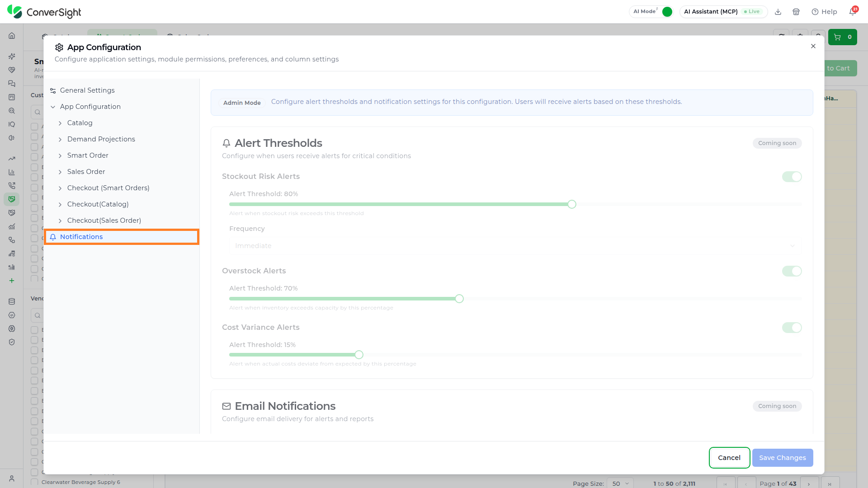Click the IQ sidebar icon

coord(12,124)
